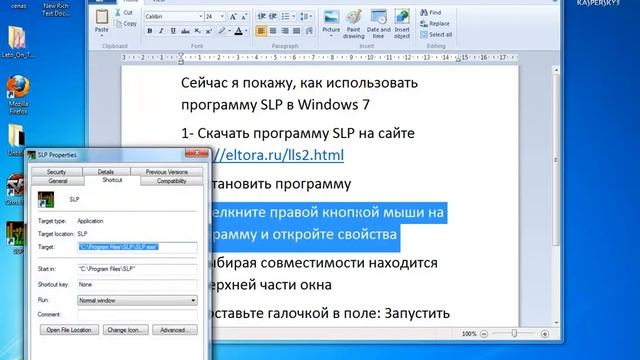Click the text highlight color marker
This screenshot has width=640, height=360.
(x=222, y=31)
